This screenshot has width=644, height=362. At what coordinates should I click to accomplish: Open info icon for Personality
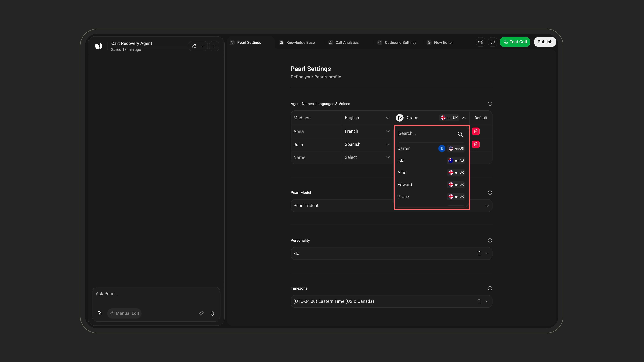(x=490, y=240)
